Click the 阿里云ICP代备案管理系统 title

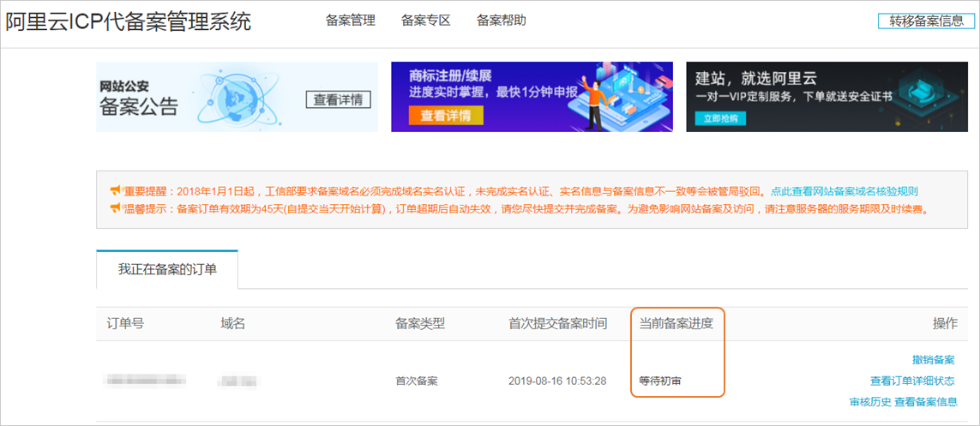pyautogui.click(x=129, y=22)
